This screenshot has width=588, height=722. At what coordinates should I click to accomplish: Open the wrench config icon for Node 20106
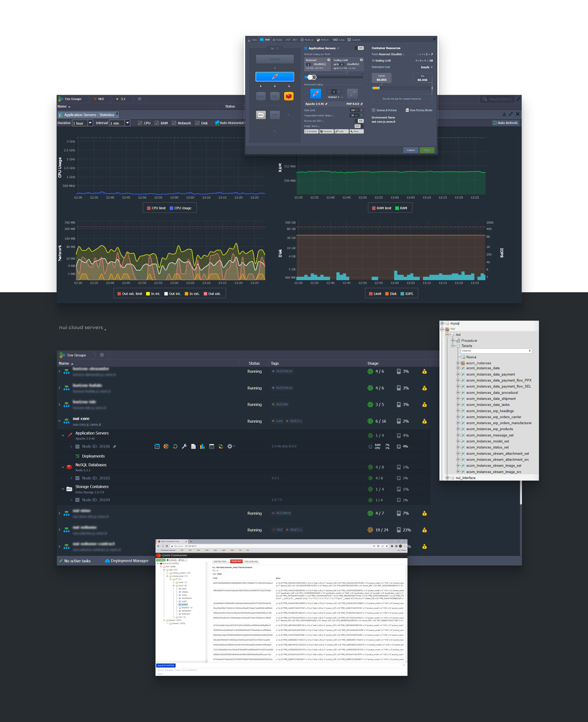pos(184,446)
